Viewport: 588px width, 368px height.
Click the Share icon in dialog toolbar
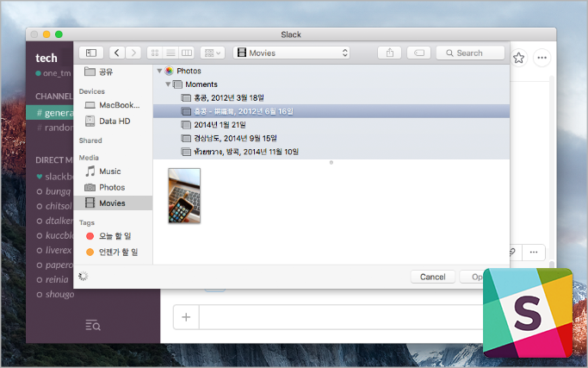pos(390,53)
